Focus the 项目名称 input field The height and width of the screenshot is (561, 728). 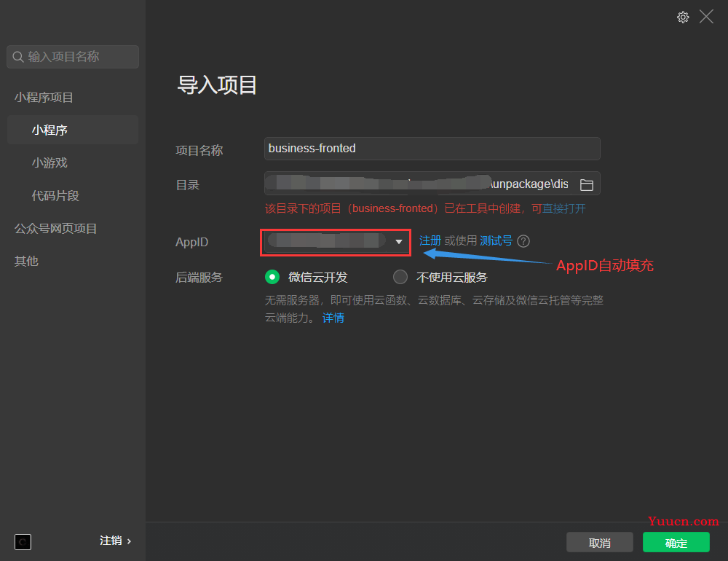point(432,149)
